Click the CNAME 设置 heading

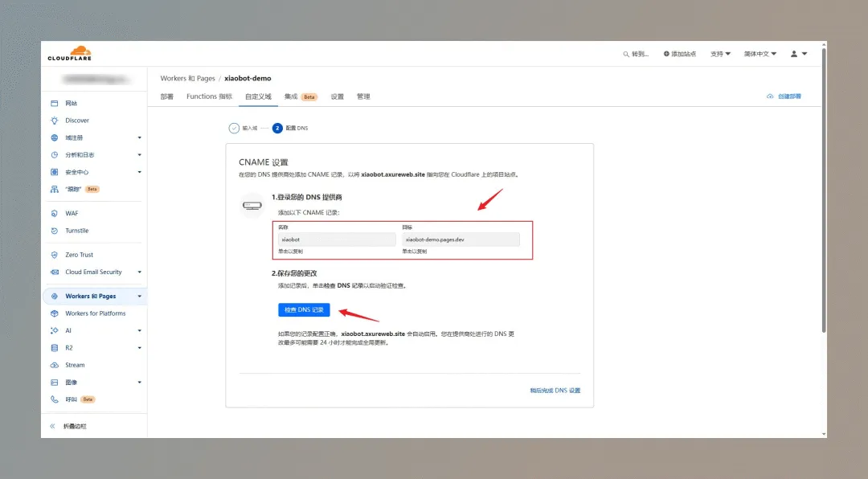[x=264, y=162]
